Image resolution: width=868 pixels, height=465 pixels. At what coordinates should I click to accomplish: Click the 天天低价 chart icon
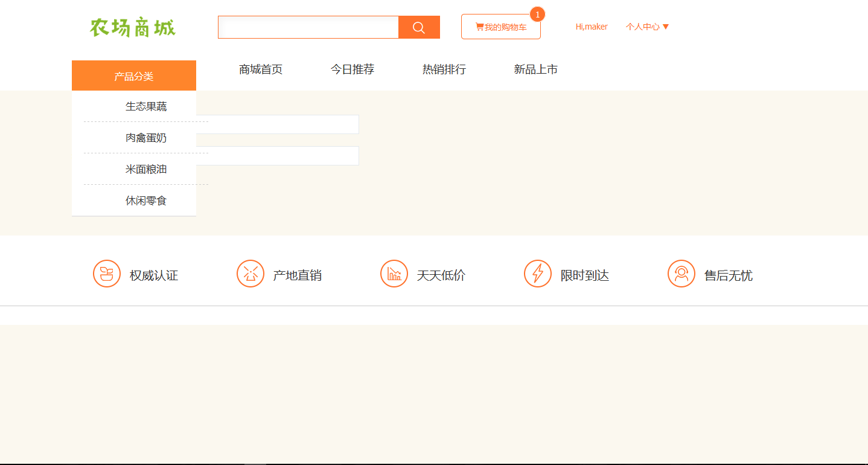394,274
